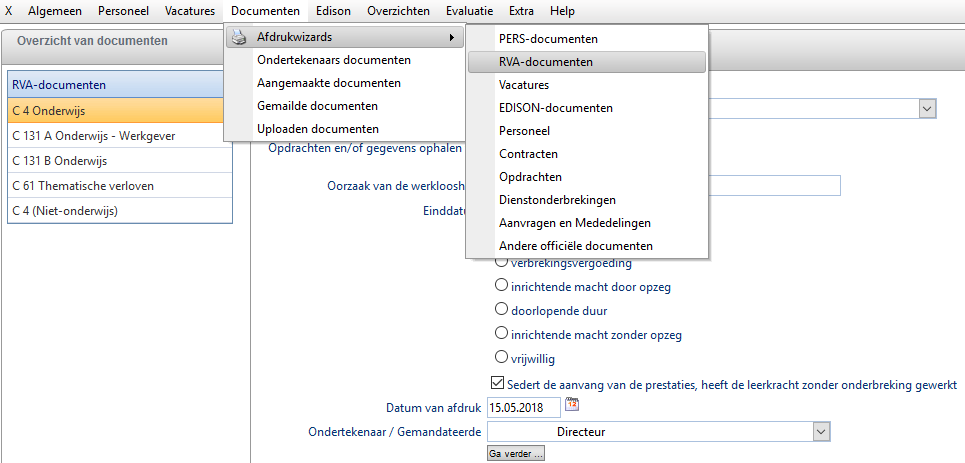Select Dienstonderbrekingen in the submenu
Viewport: 965px width, 463px height.
[x=587, y=200]
